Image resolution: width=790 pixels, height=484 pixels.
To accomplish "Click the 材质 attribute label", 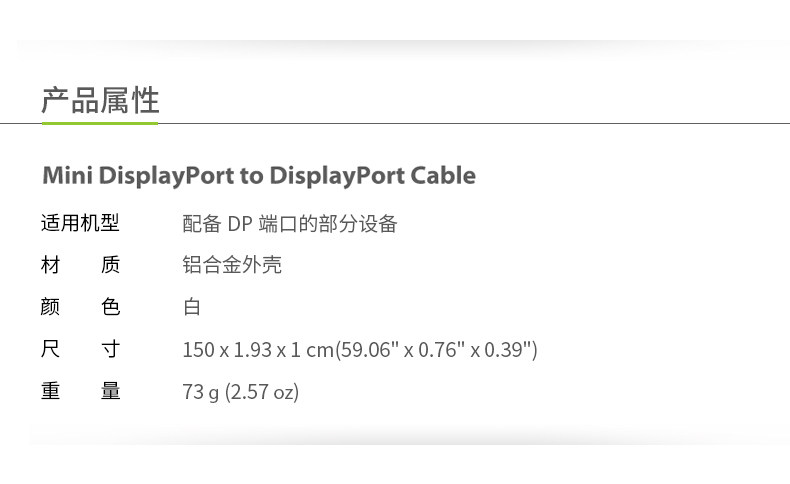I will 80,265.
